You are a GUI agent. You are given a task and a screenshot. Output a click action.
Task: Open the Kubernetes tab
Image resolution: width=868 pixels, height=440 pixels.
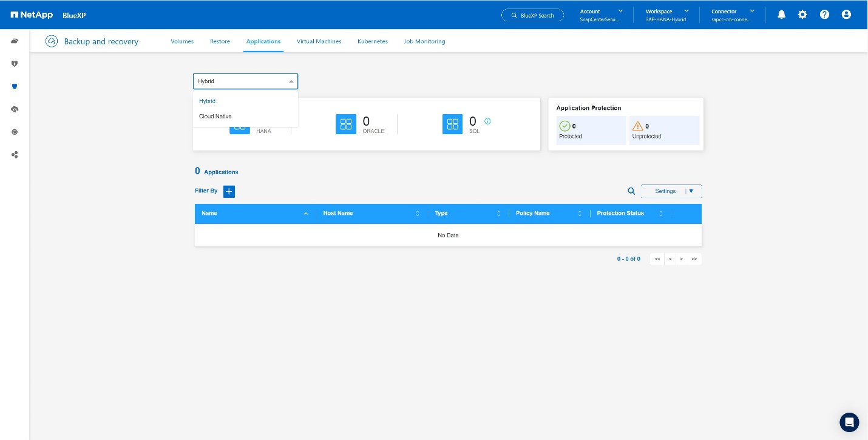tap(373, 41)
